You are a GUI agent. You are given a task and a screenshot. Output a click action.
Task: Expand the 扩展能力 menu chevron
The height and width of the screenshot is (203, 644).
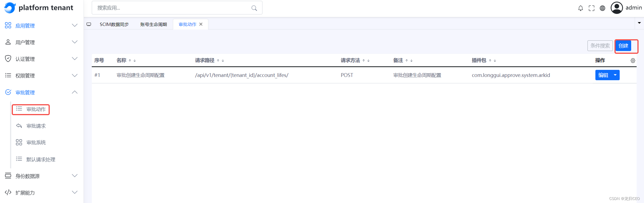75,192
